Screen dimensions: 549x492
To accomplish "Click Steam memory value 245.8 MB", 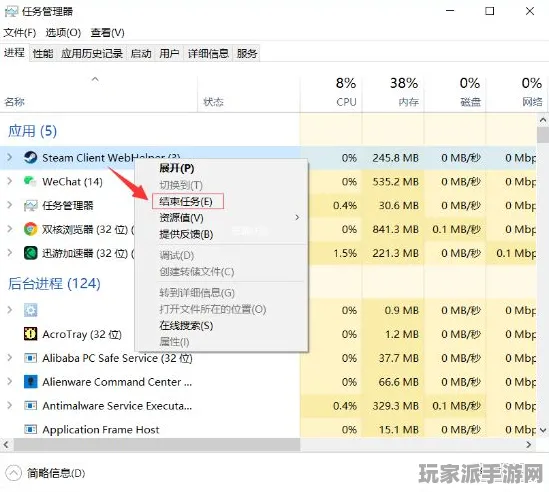I will (395, 158).
